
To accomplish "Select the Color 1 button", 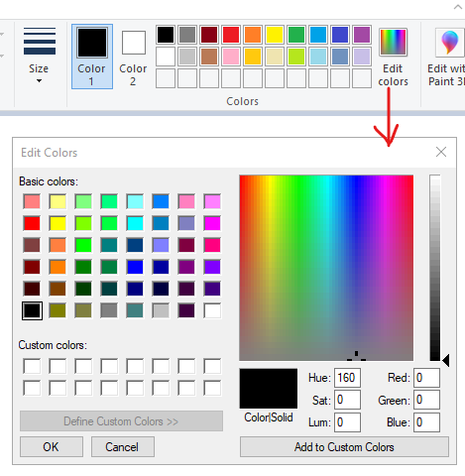I will pos(92,57).
